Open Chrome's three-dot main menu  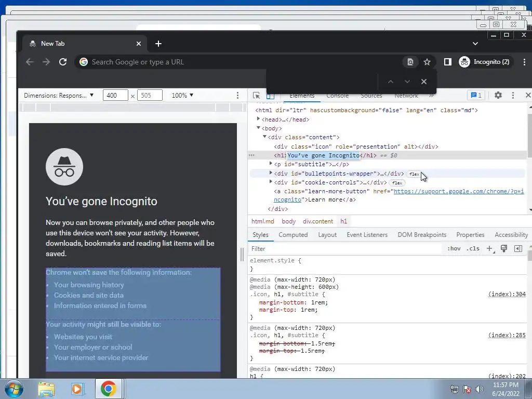click(524, 62)
